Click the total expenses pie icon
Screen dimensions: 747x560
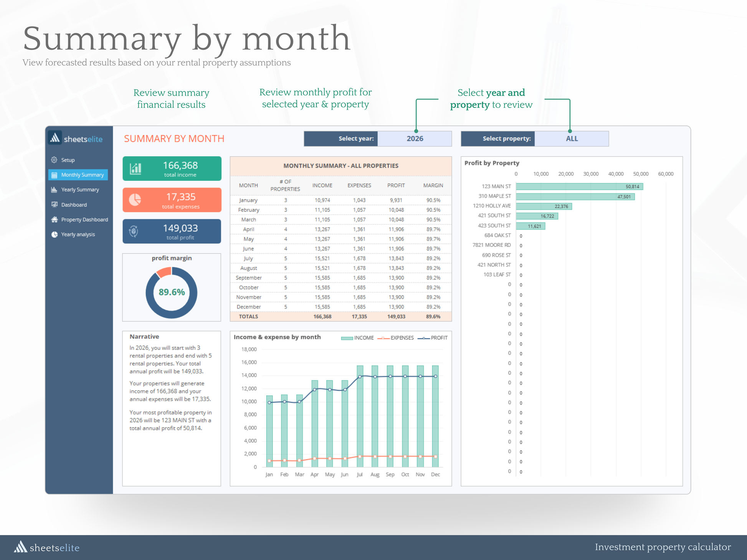(x=135, y=200)
